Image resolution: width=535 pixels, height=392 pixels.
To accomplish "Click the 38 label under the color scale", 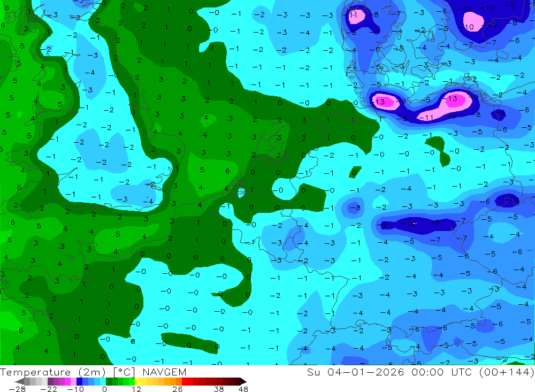I will [219, 389].
